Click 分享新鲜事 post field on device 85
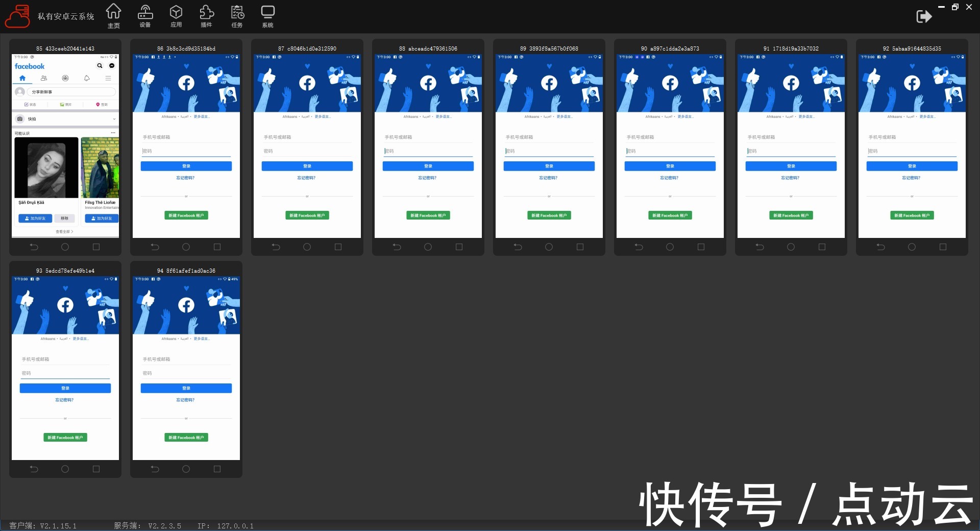This screenshot has width=980, height=531. click(71, 92)
